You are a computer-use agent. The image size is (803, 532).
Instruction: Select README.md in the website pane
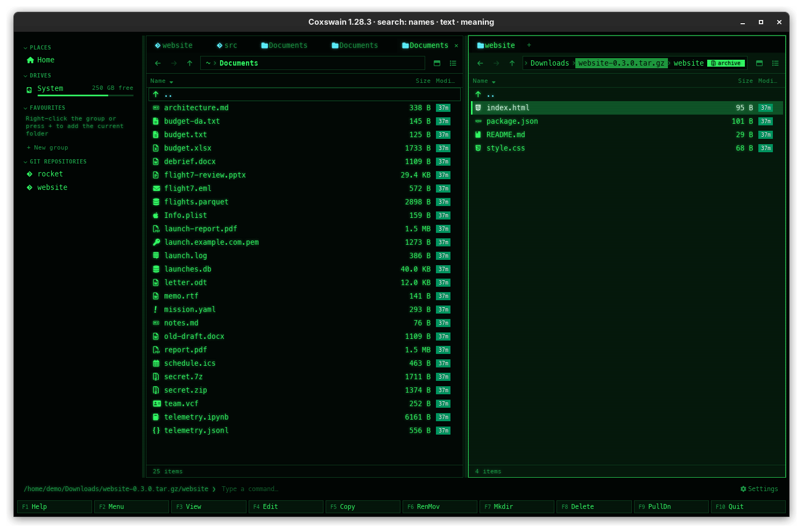pos(627,135)
